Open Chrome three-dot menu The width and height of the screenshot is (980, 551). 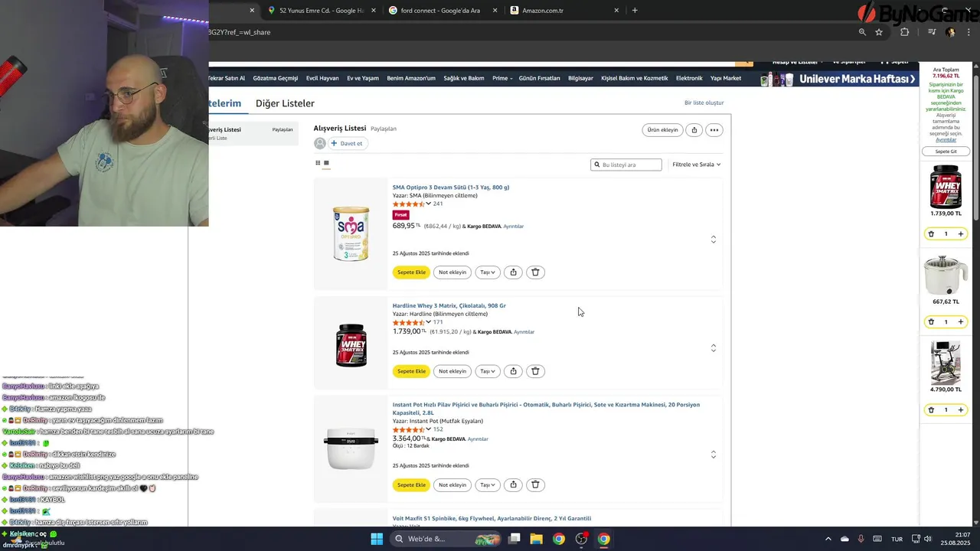(970, 32)
